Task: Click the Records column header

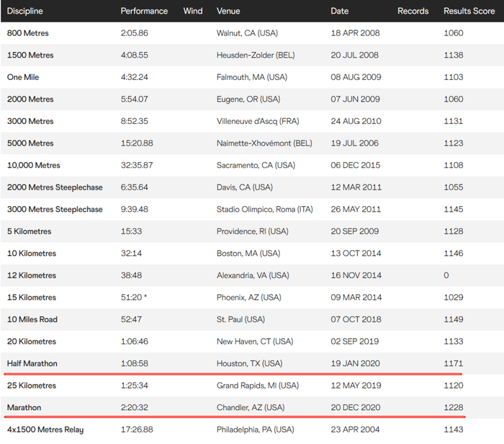Action: point(413,11)
